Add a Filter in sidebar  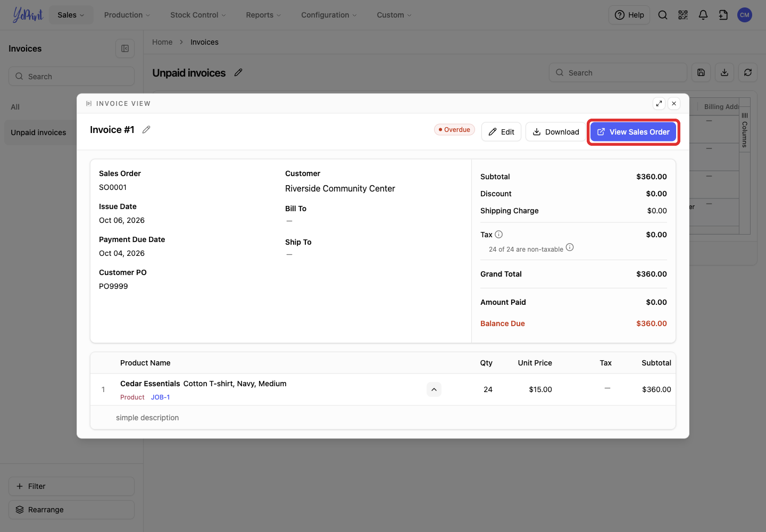(x=71, y=486)
